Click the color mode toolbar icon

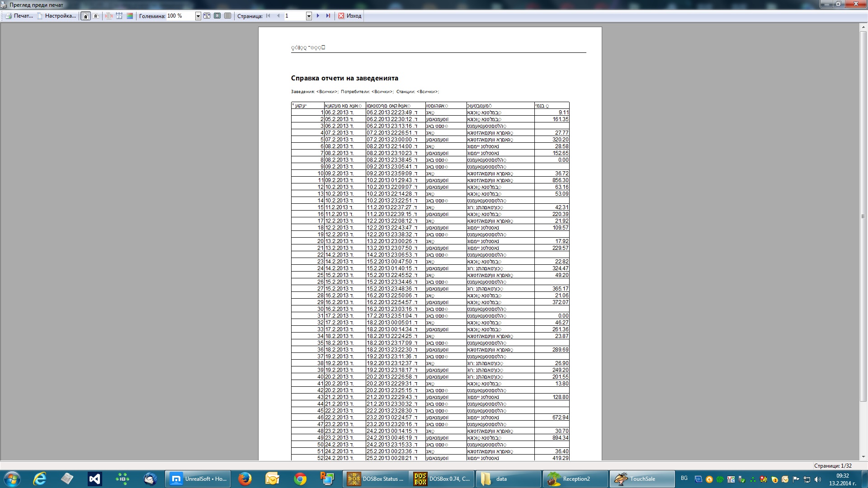coord(130,16)
